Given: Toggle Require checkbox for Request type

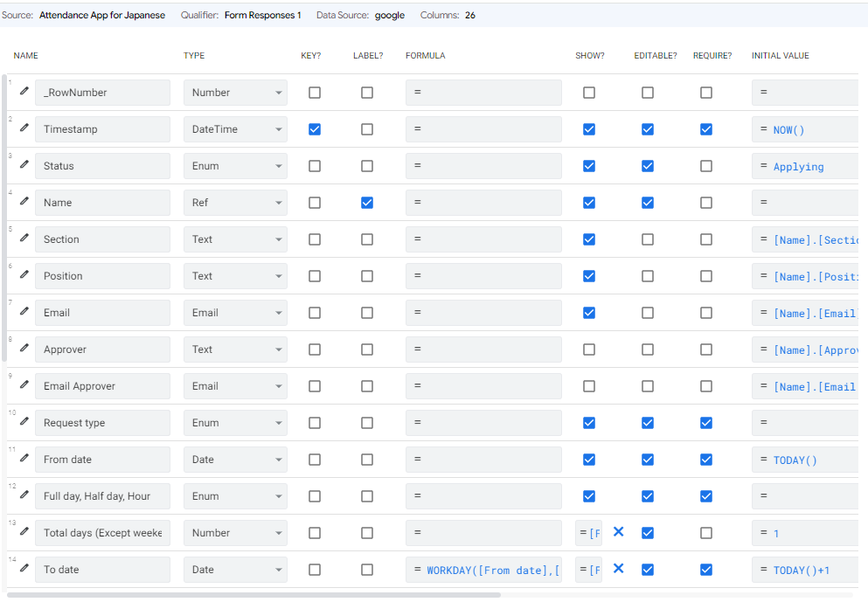Looking at the screenshot, I should coord(706,423).
